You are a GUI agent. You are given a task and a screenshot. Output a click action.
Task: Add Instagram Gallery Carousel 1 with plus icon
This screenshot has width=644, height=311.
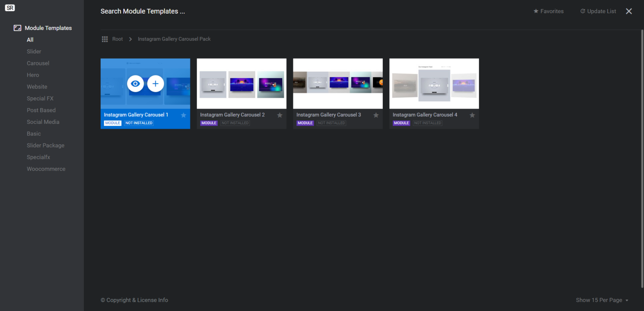(x=155, y=84)
